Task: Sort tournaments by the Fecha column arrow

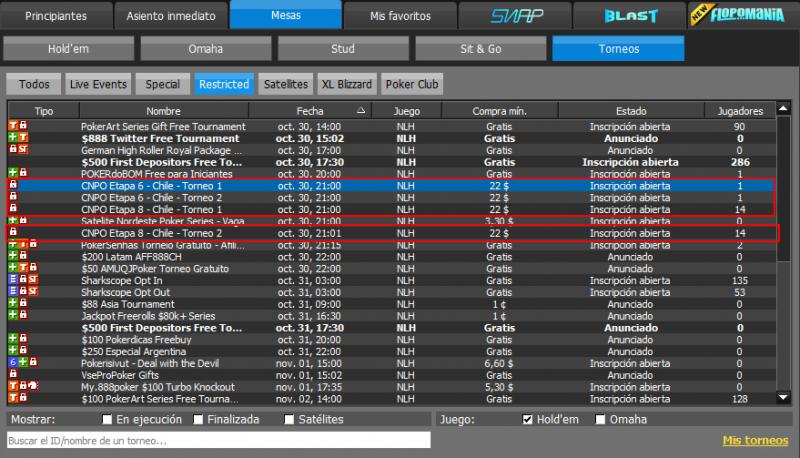Action: (x=362, y=110)
